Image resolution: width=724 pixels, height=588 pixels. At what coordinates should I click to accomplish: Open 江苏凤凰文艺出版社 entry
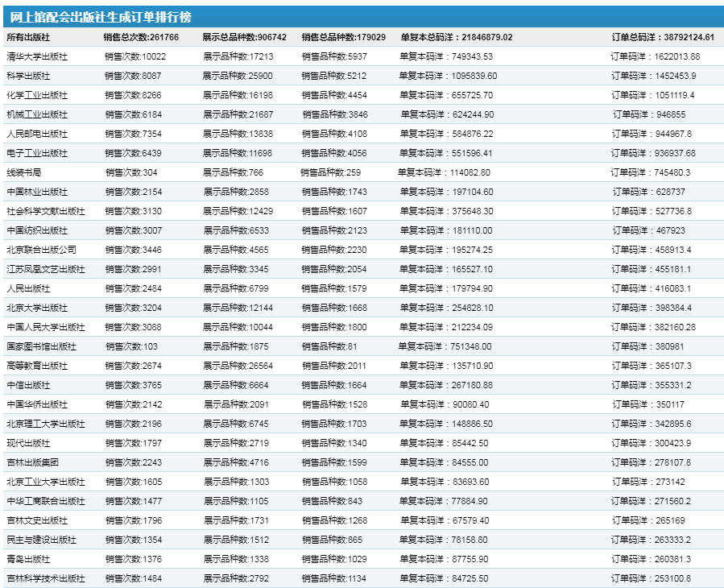[46, 269]
